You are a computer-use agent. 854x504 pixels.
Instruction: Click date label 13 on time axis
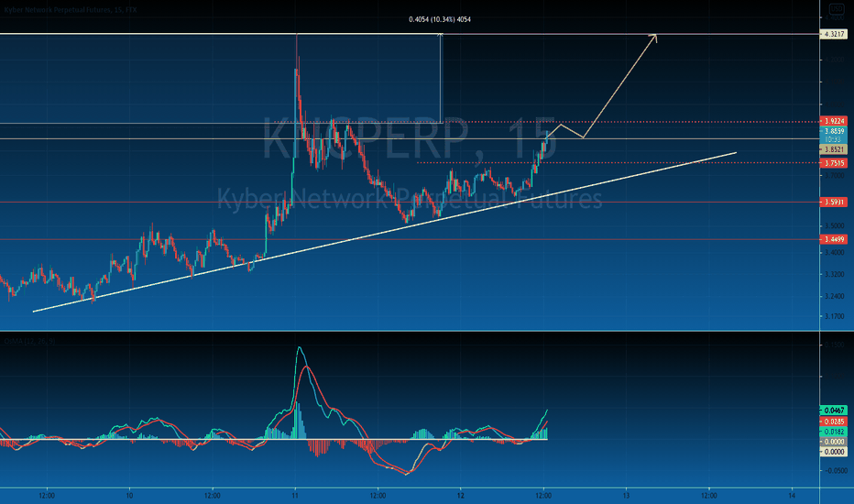pyautogui.click(x=627, y=495)
